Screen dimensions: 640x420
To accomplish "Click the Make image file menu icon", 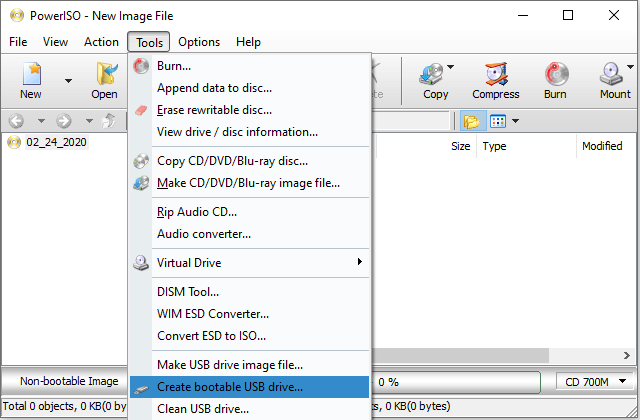I will click(141, 183).
